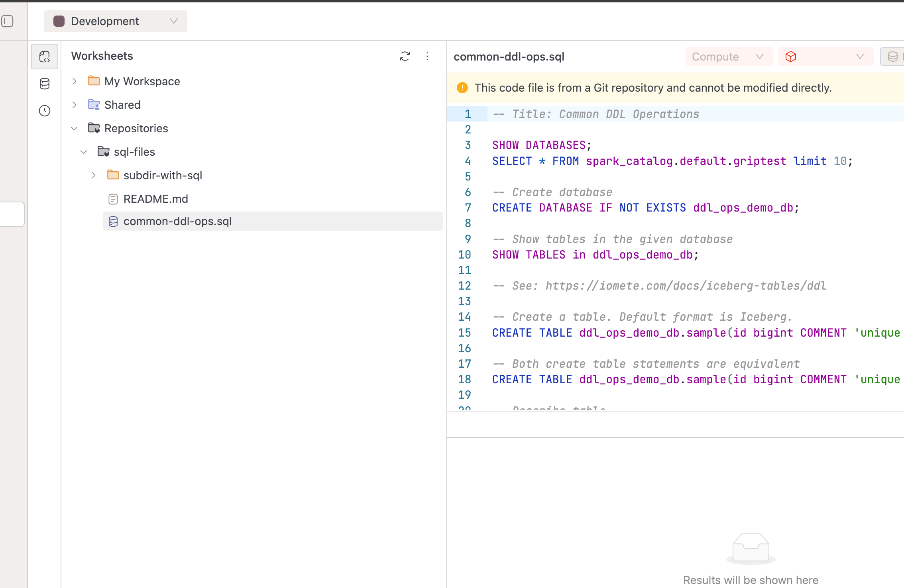The height and width of the screenshot is (588, 904).
Task: Expand the My Workspace tree node chevron
Action: point(74,81)
